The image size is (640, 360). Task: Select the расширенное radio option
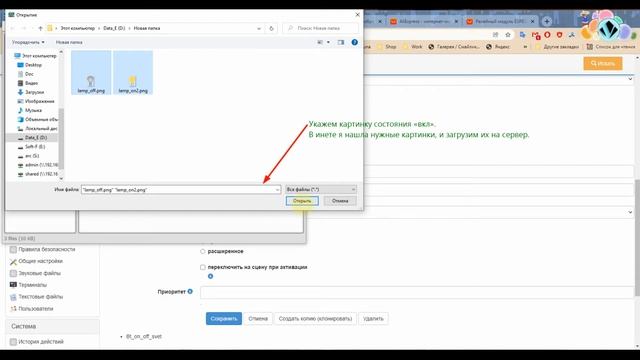203,251
